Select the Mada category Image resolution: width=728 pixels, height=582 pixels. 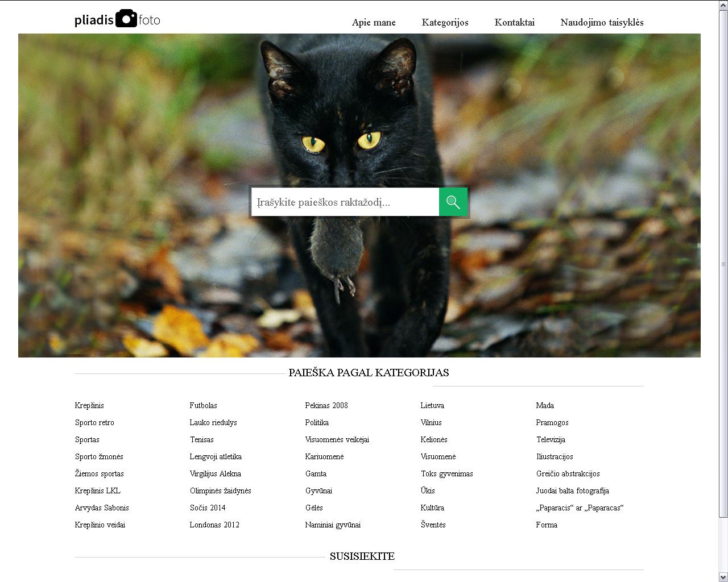coord(544,405)
